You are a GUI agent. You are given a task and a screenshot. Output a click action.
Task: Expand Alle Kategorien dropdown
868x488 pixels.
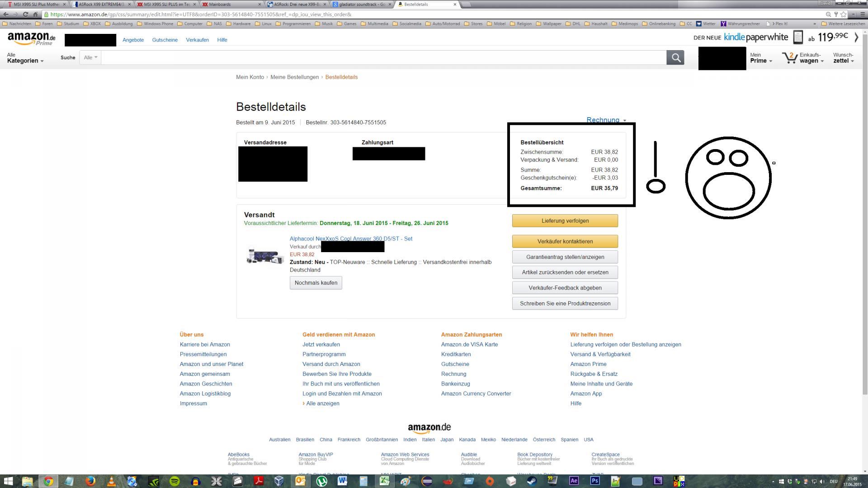(25, 58)
